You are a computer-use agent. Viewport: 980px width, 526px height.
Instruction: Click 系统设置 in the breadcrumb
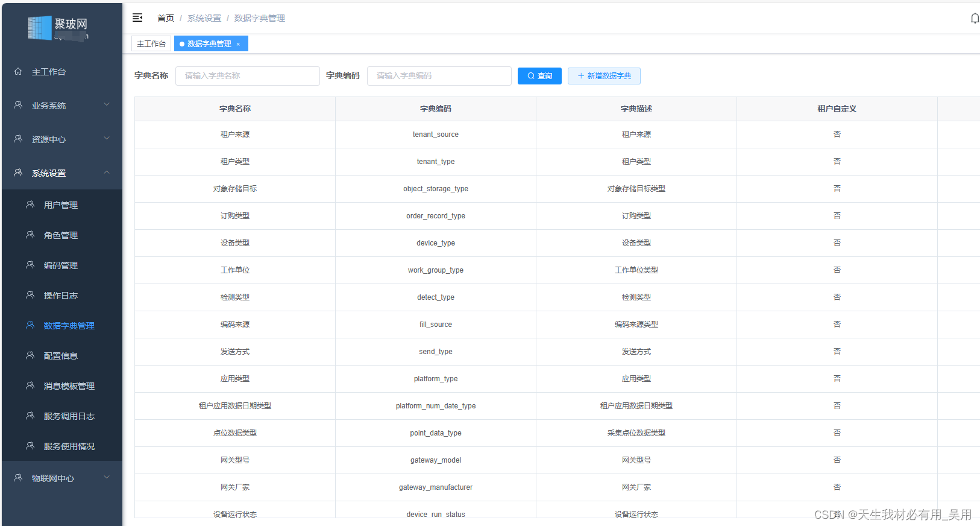tap(204, 18)
